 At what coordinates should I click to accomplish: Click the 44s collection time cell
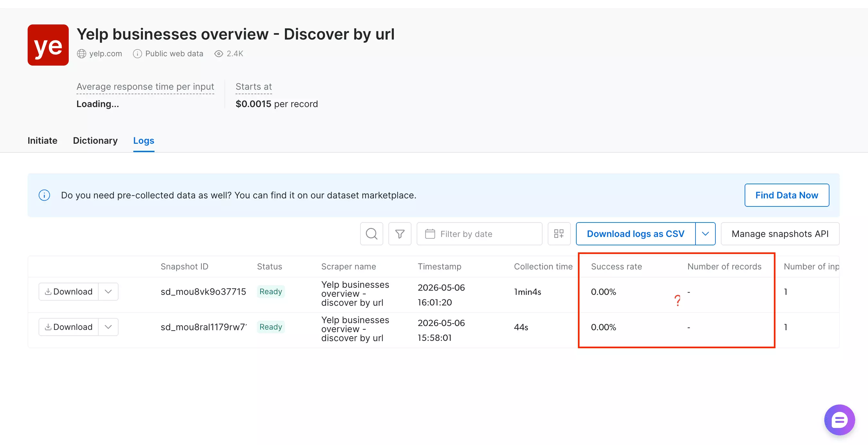pos(521,327)
